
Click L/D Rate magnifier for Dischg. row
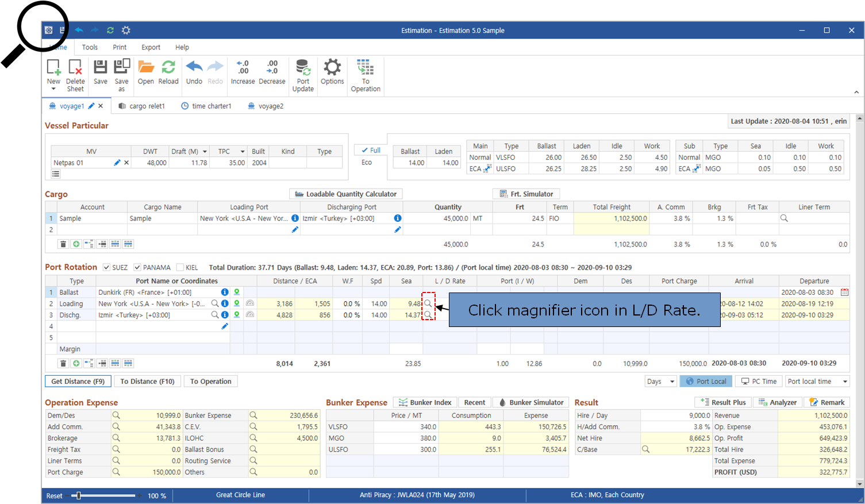coord(428,315)
